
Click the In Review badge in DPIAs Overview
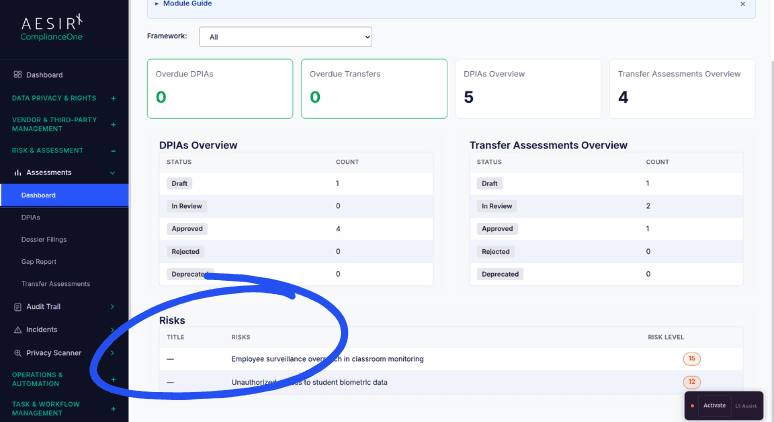coord(187,206)
